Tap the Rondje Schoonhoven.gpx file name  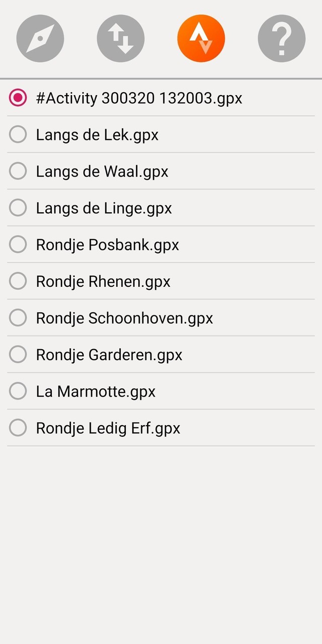(x=124, y=318)
